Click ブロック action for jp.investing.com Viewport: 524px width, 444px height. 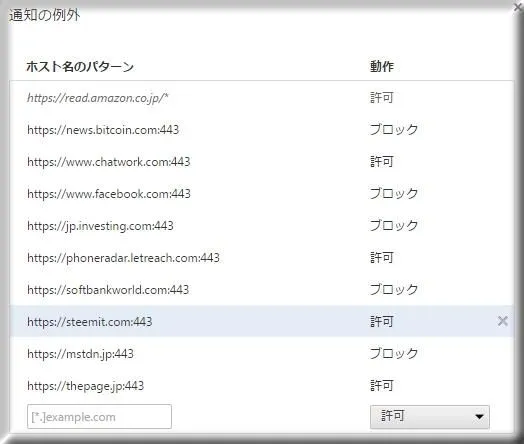(x=394, y=226)
